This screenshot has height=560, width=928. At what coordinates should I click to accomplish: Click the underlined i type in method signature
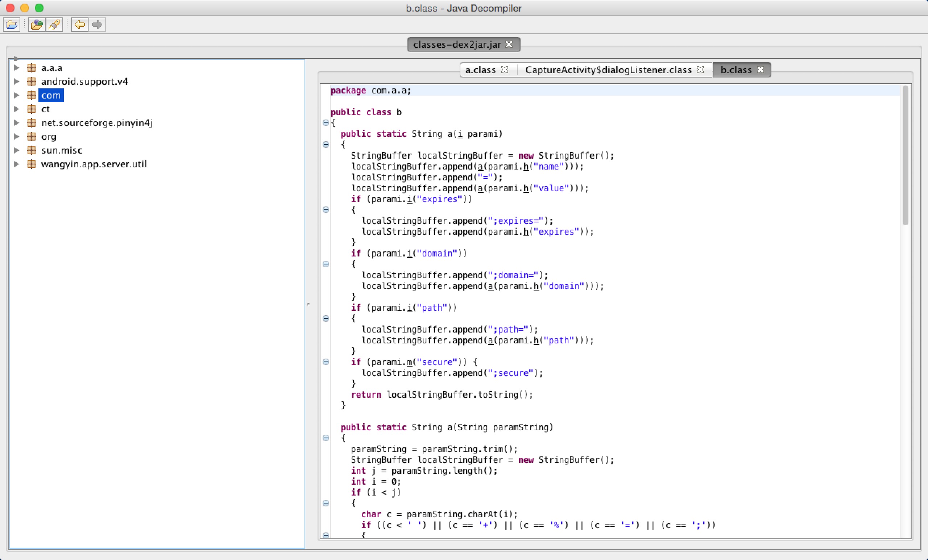[460, 134]
